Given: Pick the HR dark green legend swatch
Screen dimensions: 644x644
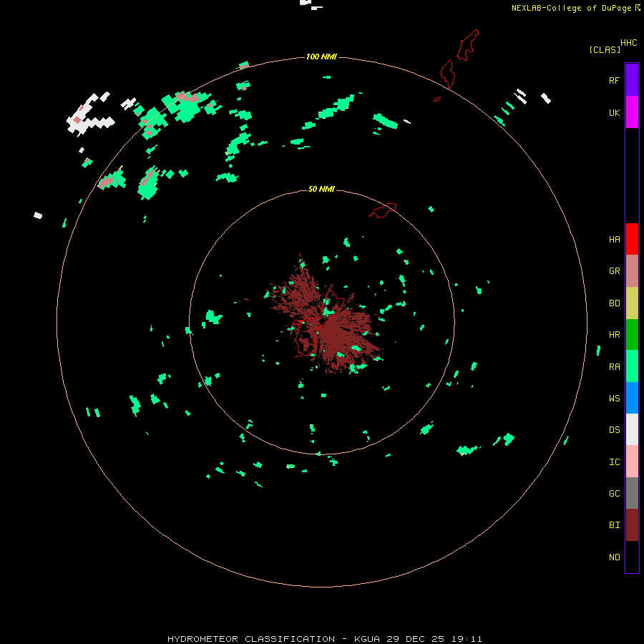Looking at the screenshot, I should (632, 335).
